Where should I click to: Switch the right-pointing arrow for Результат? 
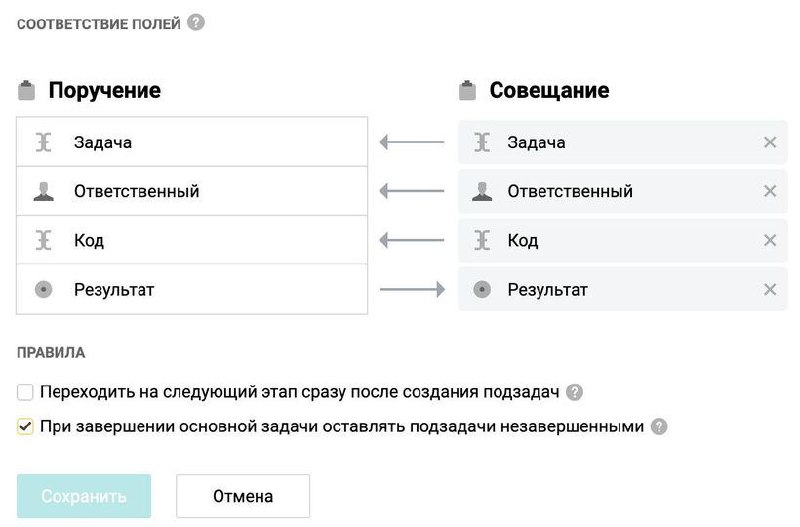(x=412, y=290)
